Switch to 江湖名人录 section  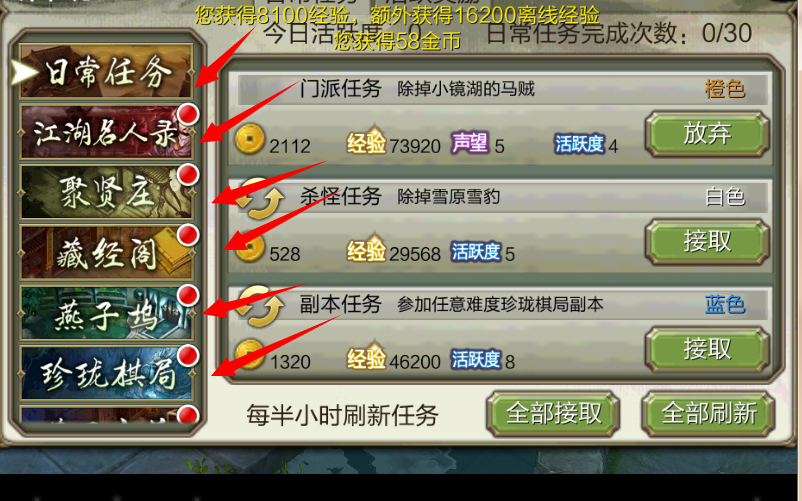[106, 132]
